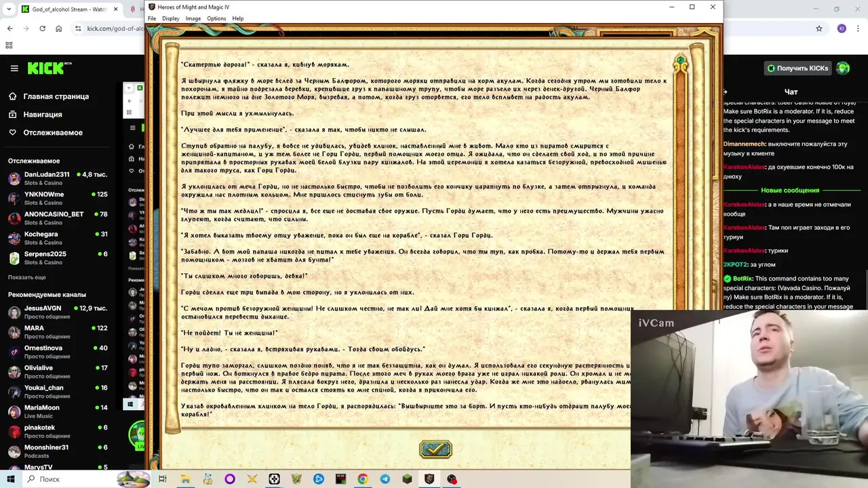Open the purple ring app on taskbar
The width and height of the screenshot is (868, 488).
point(230,479)
